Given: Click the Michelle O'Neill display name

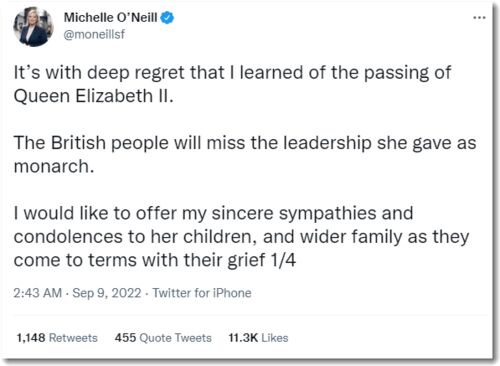Looking at the screenshot, I should 110,17.
